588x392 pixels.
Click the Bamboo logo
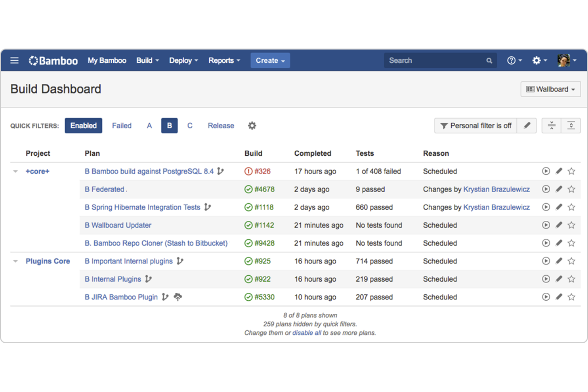pos(53,60)
